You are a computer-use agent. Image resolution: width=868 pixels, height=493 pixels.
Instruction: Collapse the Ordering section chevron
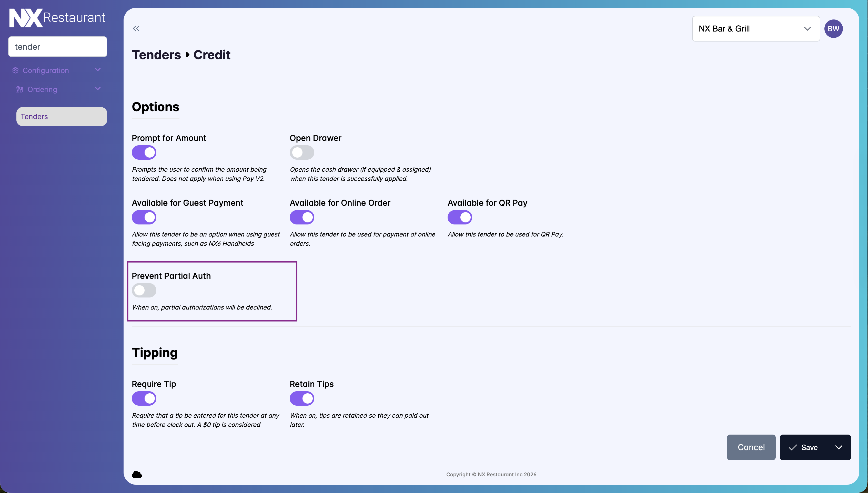98,89
